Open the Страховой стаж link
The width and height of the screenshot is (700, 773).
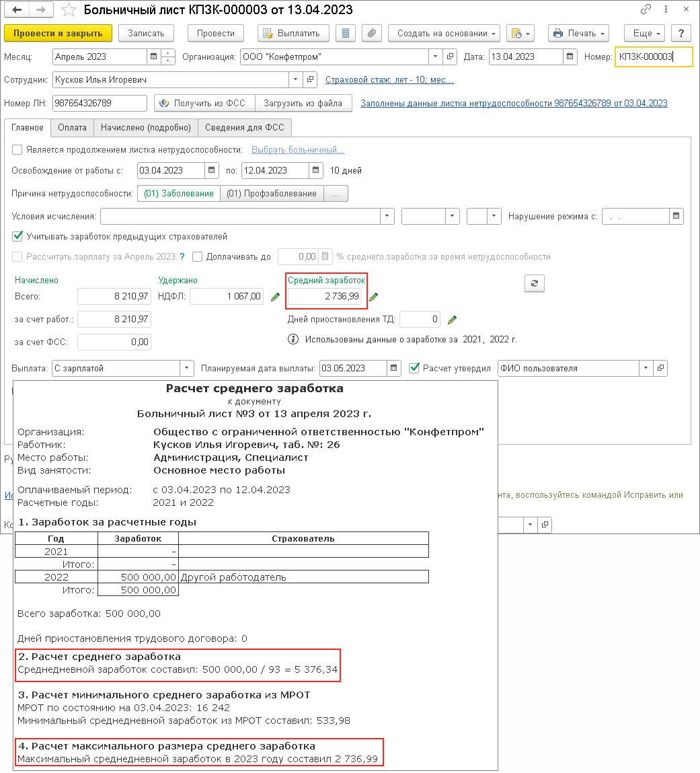coord(389,79)
